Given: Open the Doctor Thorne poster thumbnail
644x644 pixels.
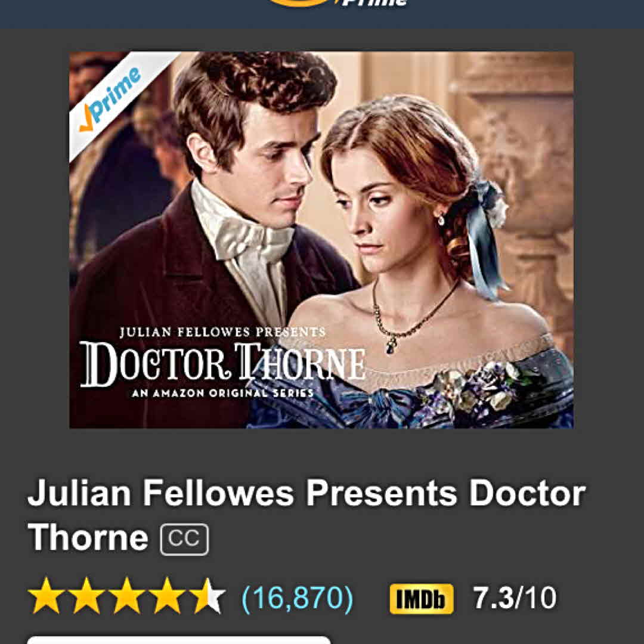Looking at the screenshot, I should 321,240.
